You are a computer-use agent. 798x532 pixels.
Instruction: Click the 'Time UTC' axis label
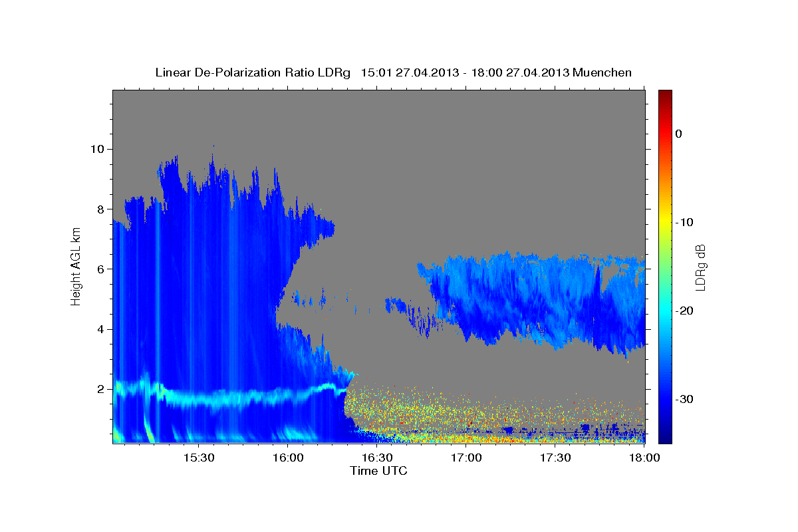click(x=378, y=471)
